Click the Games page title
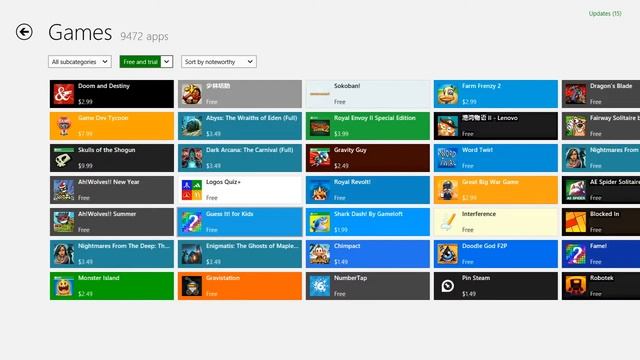 pyautogui.click(x=80, y=33)
